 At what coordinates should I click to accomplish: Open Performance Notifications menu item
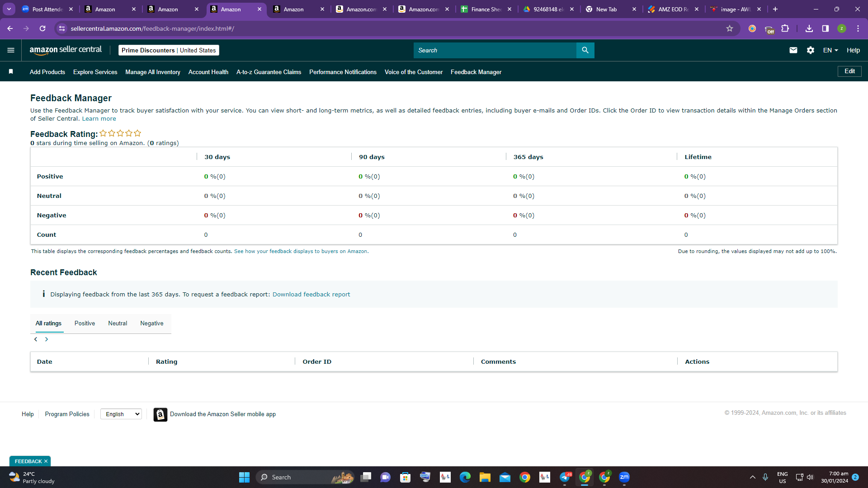343,72
